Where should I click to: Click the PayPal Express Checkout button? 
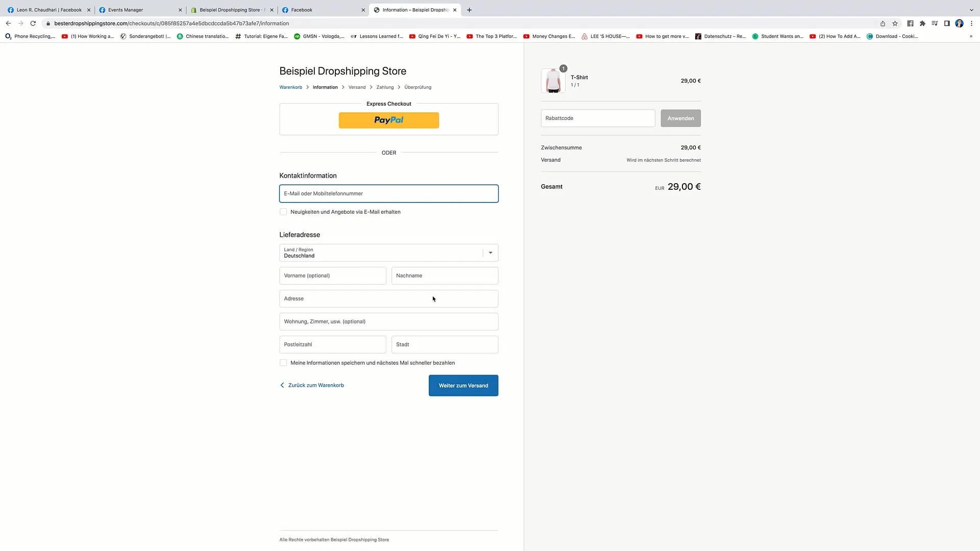pyautogui.click(x=388, y=120)
